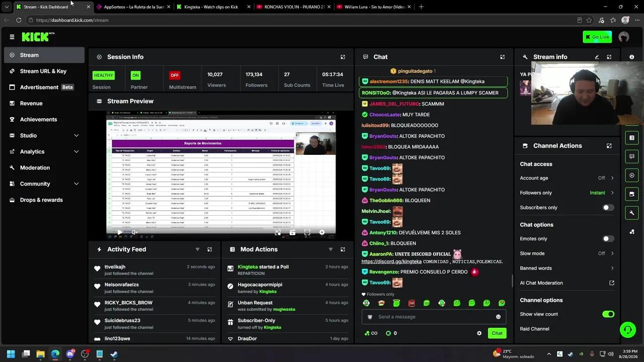Image resolution: width=644 pixels, height=362 pixels.
Task: Open the user profile avatar menu
Action: coord(624,37)
